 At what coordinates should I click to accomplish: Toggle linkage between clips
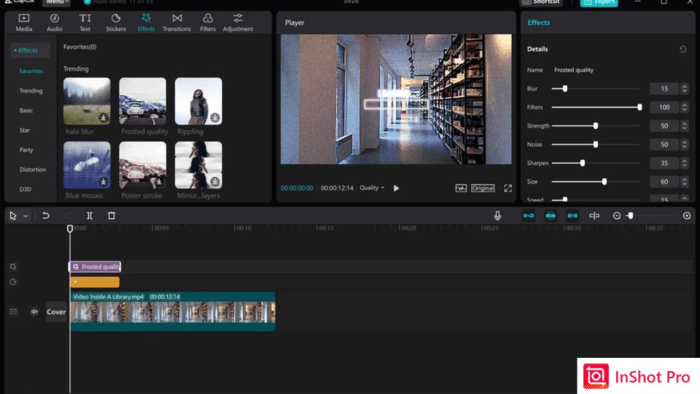[572, 216]
